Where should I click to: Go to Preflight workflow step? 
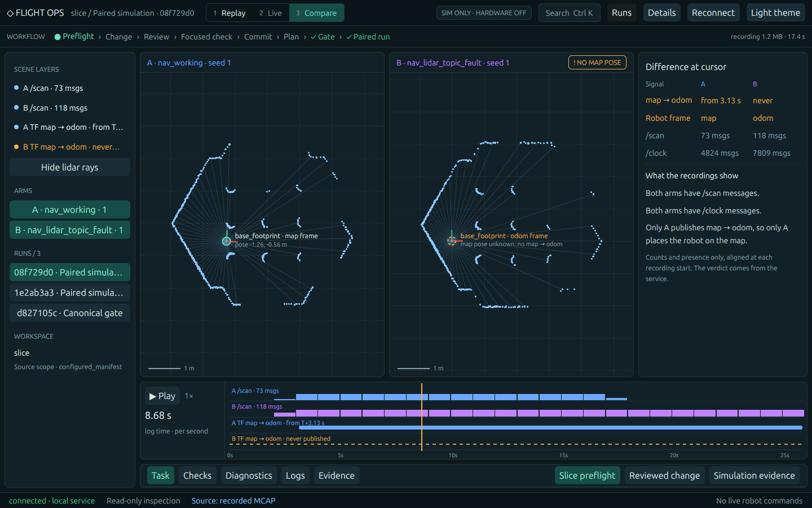74,37
